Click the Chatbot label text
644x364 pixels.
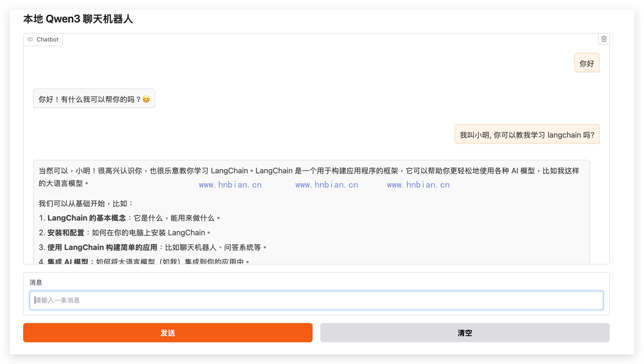coord(47,40)
